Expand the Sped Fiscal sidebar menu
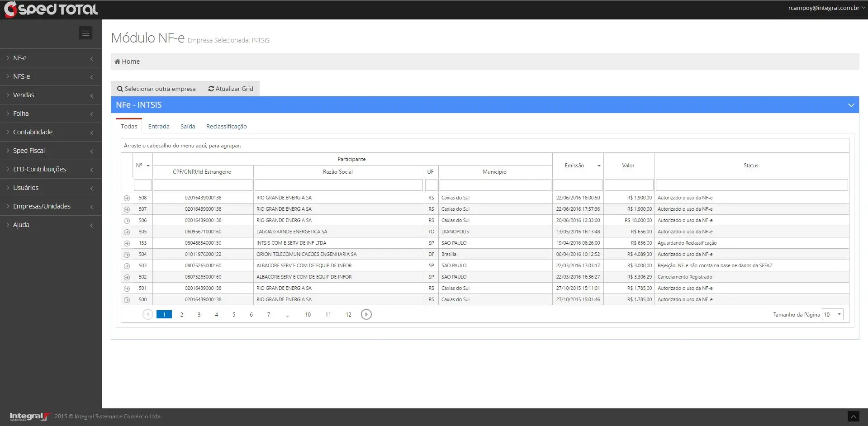Image resolution: width=868 pixels, height=426 pixels. 51,151
